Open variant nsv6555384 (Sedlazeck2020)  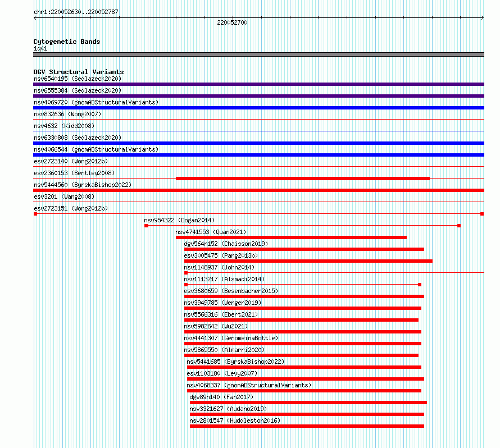click(78, 90)
